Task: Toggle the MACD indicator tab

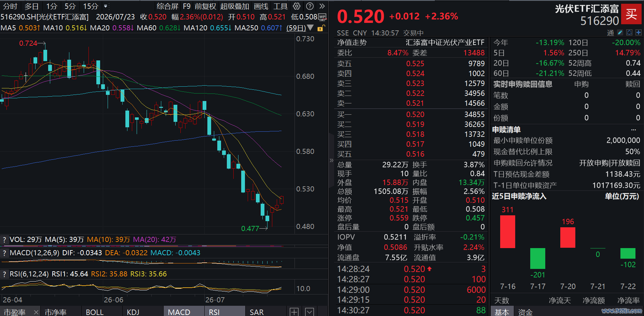Action: coord(179,312)
